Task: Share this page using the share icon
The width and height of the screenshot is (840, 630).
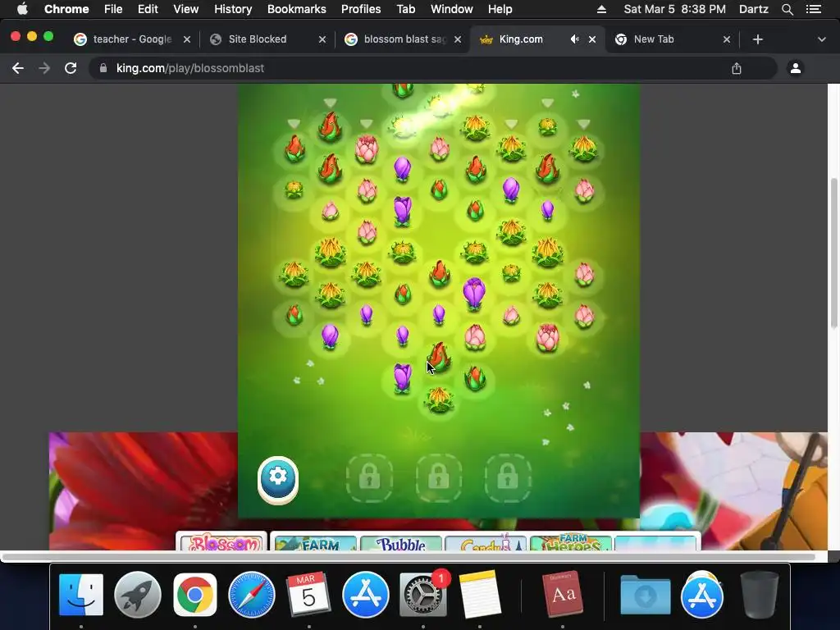Action: [x=737, y=68]
